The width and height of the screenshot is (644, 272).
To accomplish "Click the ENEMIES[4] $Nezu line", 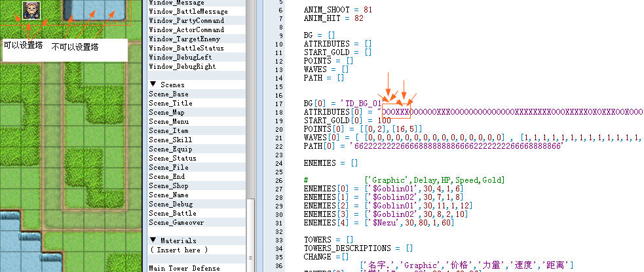I will (379, 223).
